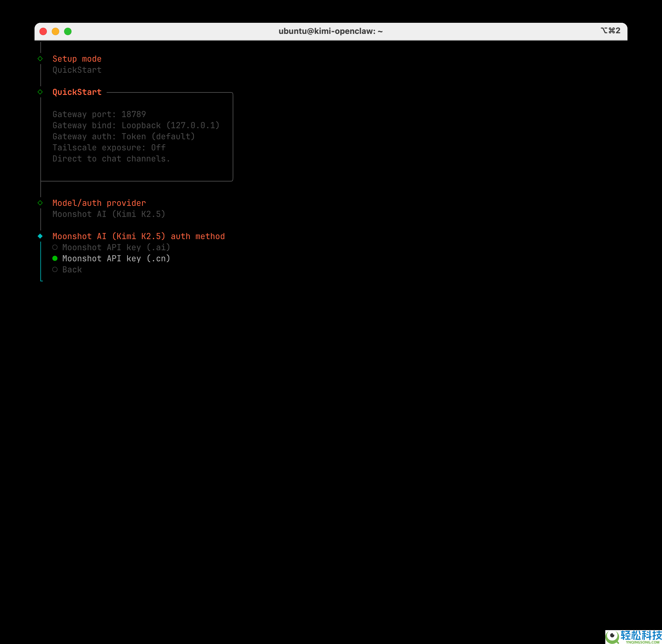Viewport: 662px width, 644px height.
Task: Click the Gateway auth: Token (default) line
Action: (x=124, y=137)
